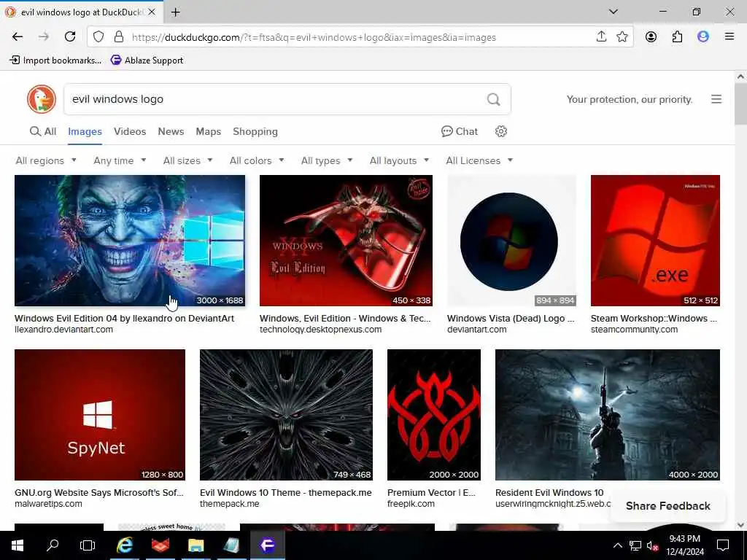Switch to the All results tab
This screenshot has height=560, width=747.
pos(43,131)
